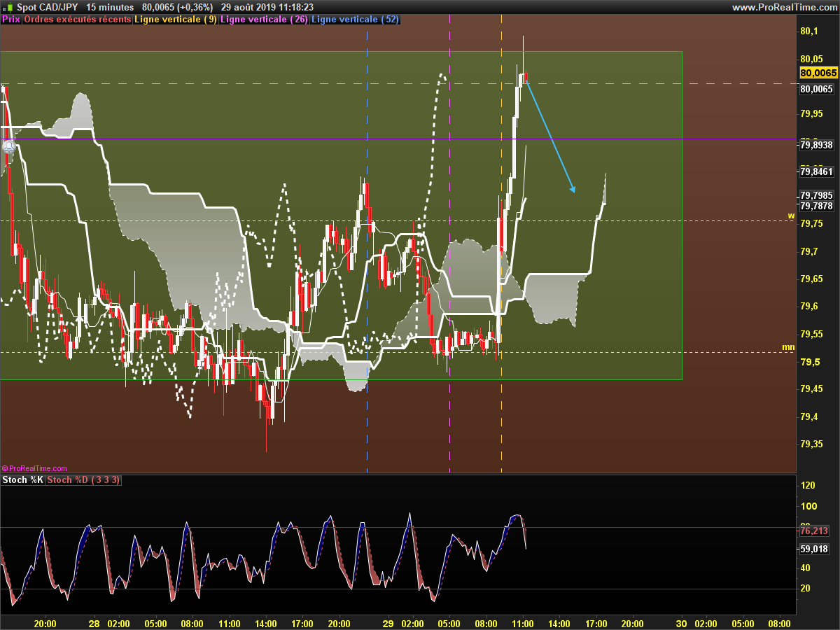Image resolution: width=840 pixels, height=630 pixels.
Task: Click the purple line 79,8938 price label
Action: (x=816, y=145)
